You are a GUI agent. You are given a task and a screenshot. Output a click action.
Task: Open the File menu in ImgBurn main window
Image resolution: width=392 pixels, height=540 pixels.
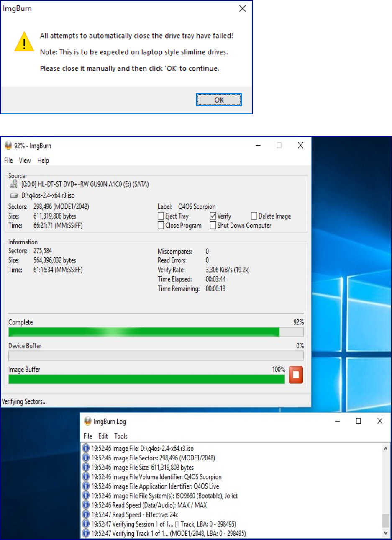(x=8, y=160)
